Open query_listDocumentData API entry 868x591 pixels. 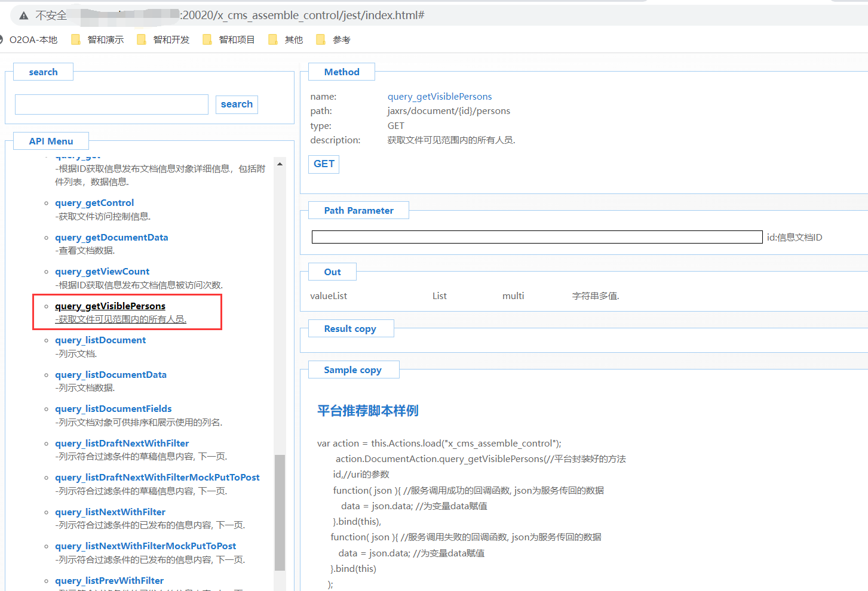click(111, 375)
